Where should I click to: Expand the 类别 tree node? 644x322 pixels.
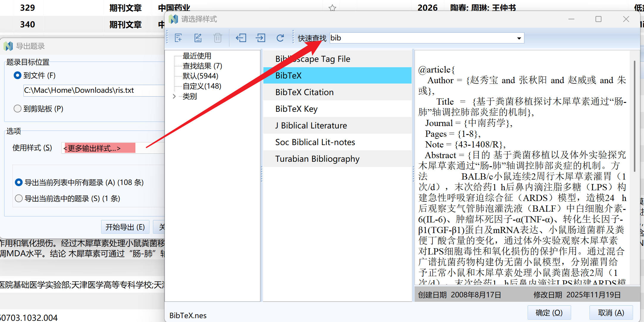(174, 96)
